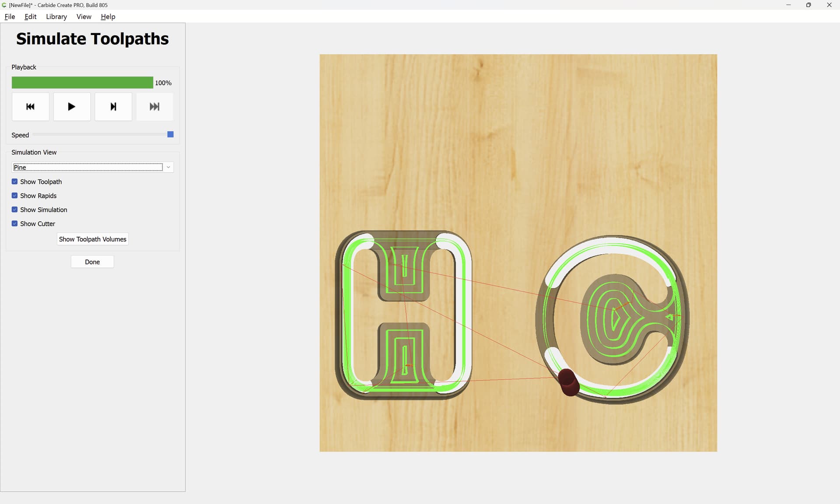Screen dimensions: 840x504
Task: Click the Speed slider handle
Action: (x=171, y=134)
